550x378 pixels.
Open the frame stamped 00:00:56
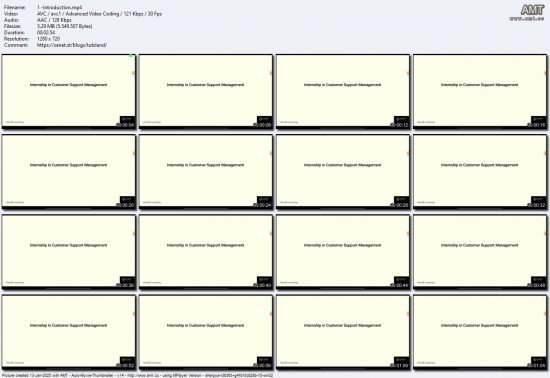[x=206, y=332]
